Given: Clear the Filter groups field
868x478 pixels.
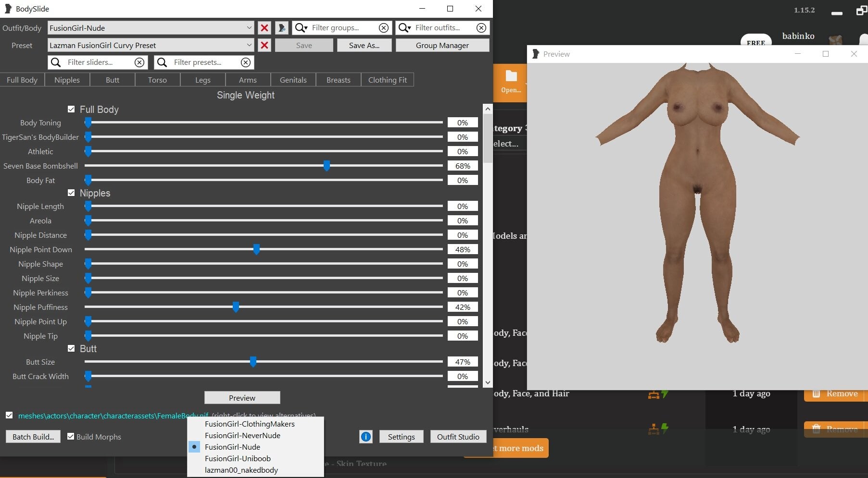Looking at the screenshot, I should 384,28.
